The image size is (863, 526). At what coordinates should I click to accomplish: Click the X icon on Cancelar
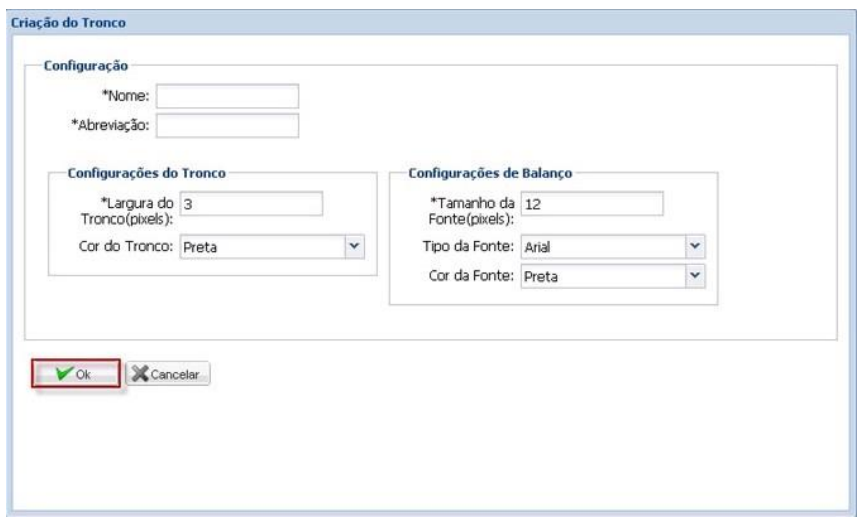141,374
